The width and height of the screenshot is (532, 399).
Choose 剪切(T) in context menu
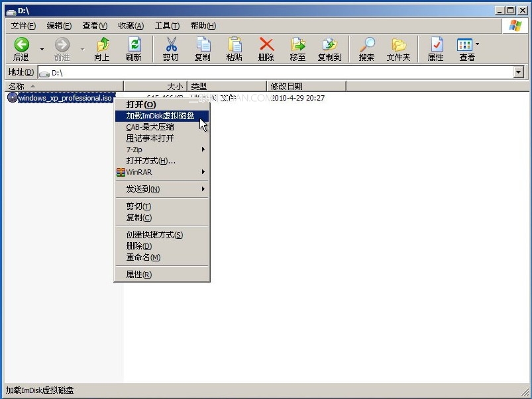pos(162,206)
